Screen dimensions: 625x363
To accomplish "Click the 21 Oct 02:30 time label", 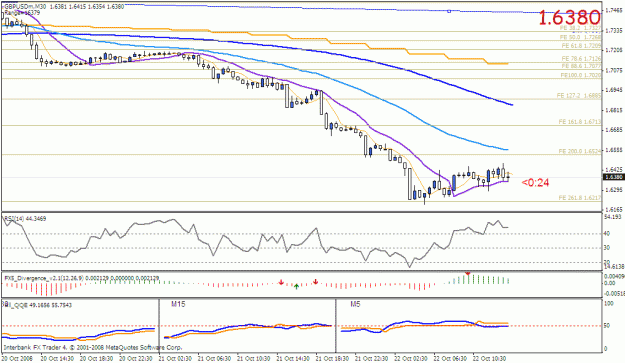I will (x=175, y=359).
